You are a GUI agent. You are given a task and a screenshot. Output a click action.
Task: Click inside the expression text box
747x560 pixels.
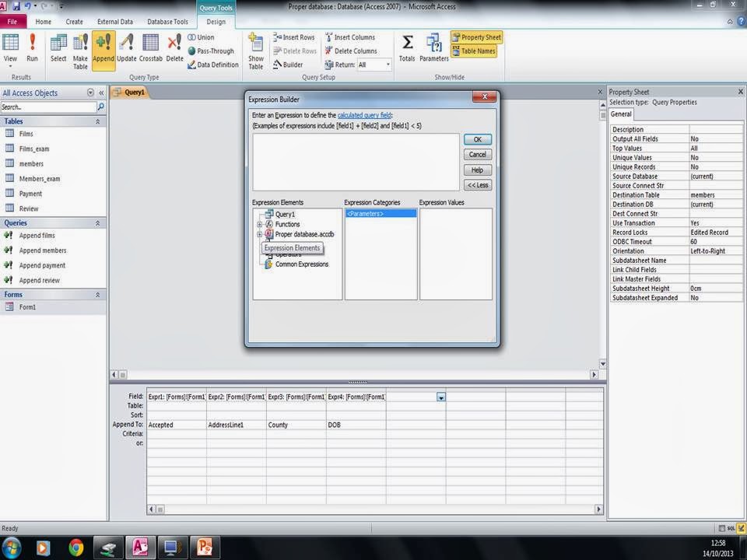[x=356, y=163]
